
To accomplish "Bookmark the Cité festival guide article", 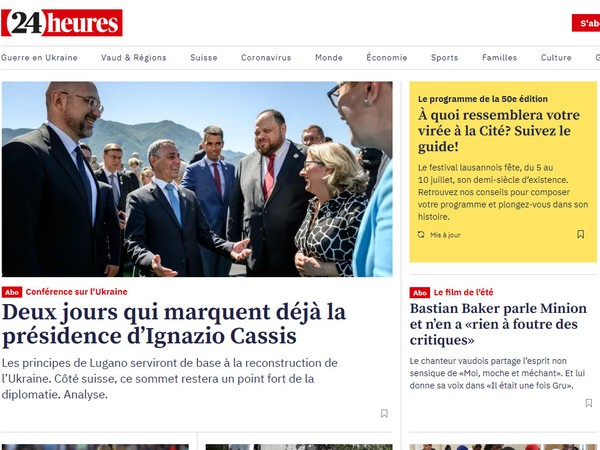I will 580,234.
